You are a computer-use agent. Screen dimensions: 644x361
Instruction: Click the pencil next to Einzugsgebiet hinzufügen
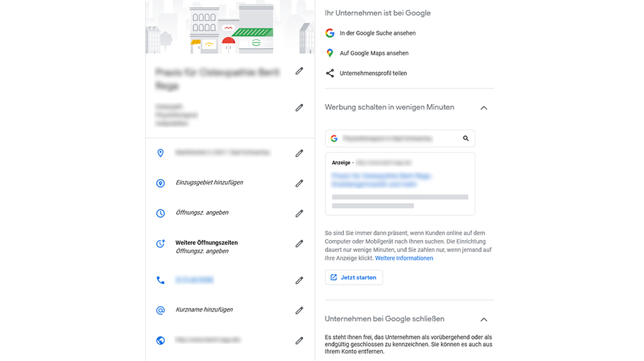(x=299, y=183)
